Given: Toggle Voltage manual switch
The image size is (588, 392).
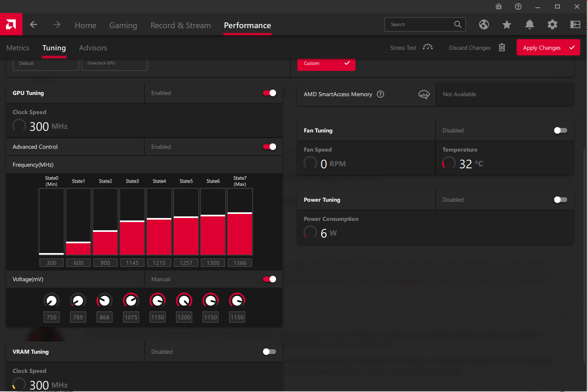Looking at the screenshot, I should [270, 279].
